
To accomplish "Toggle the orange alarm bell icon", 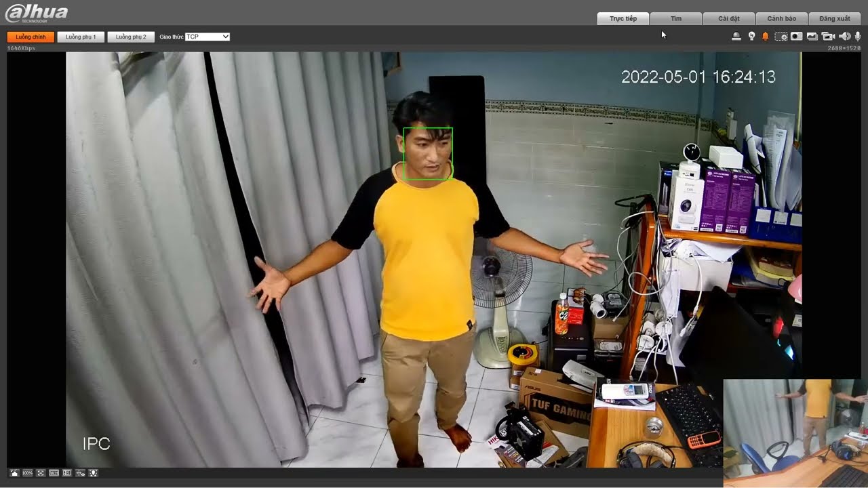I will pyautogui.click(x=766, y=37).
